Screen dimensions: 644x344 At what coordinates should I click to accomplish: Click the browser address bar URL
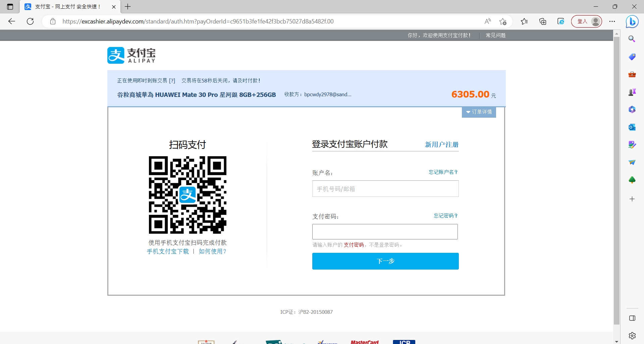pos(198,21)
